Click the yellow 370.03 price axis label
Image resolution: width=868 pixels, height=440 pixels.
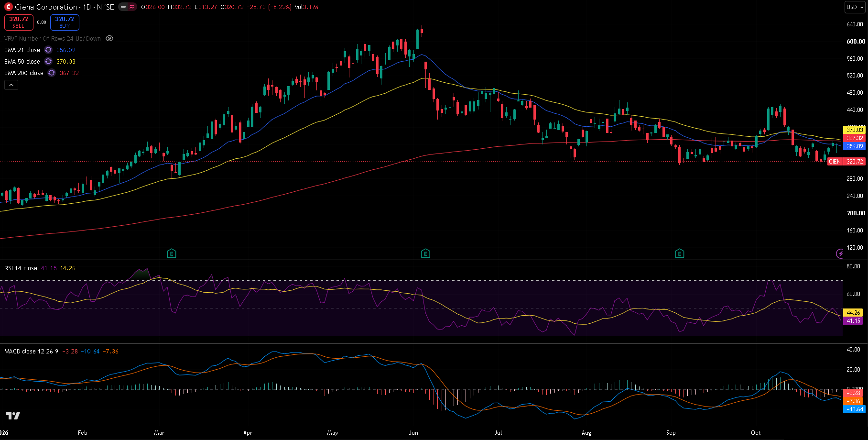tap(855, 130)
